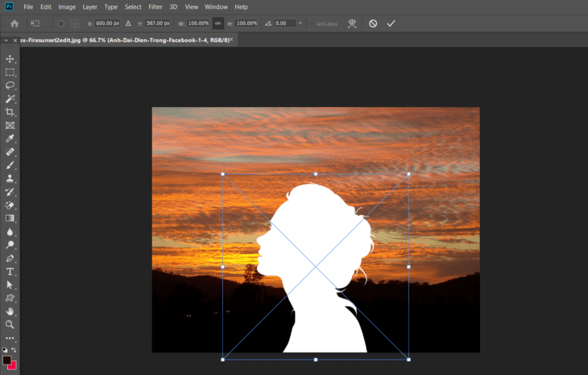
Task: Select the Brush tool
Action: click(10, 165)
